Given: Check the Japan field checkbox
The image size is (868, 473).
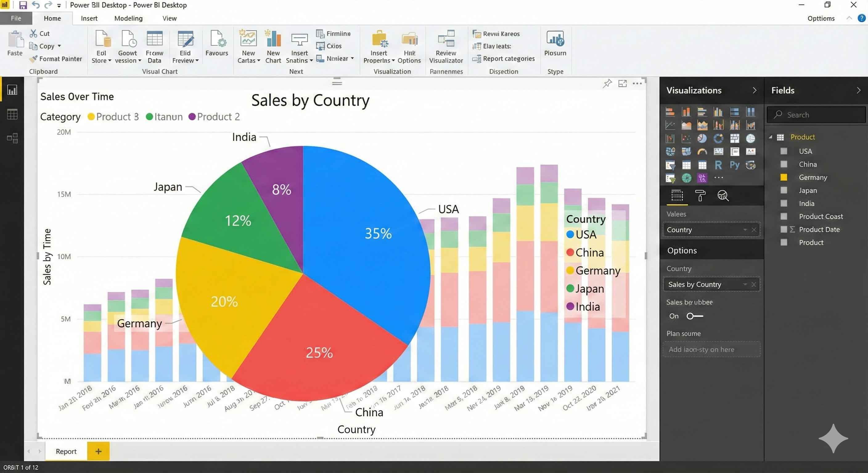Looking at the screenshot, I should [784, 190].
